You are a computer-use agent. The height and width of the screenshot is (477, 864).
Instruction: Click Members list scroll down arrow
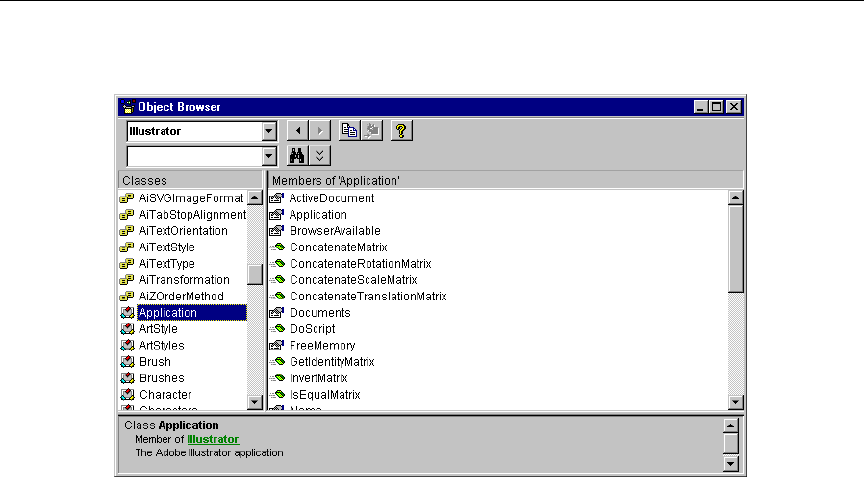(x=736, y=402)
